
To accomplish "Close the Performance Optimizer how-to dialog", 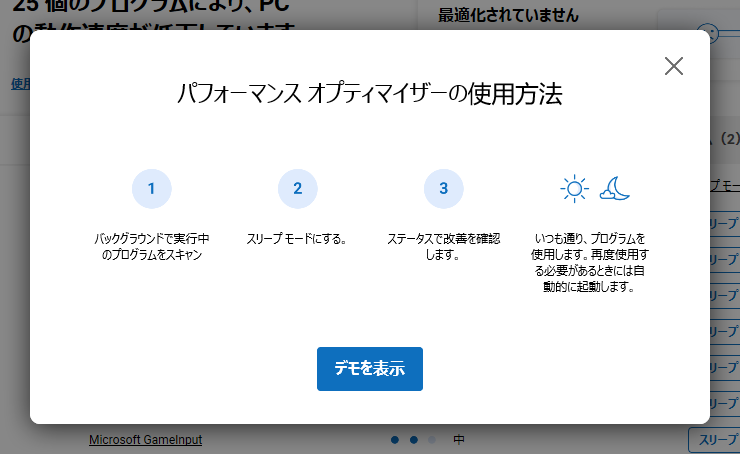I will pos(673,66).
